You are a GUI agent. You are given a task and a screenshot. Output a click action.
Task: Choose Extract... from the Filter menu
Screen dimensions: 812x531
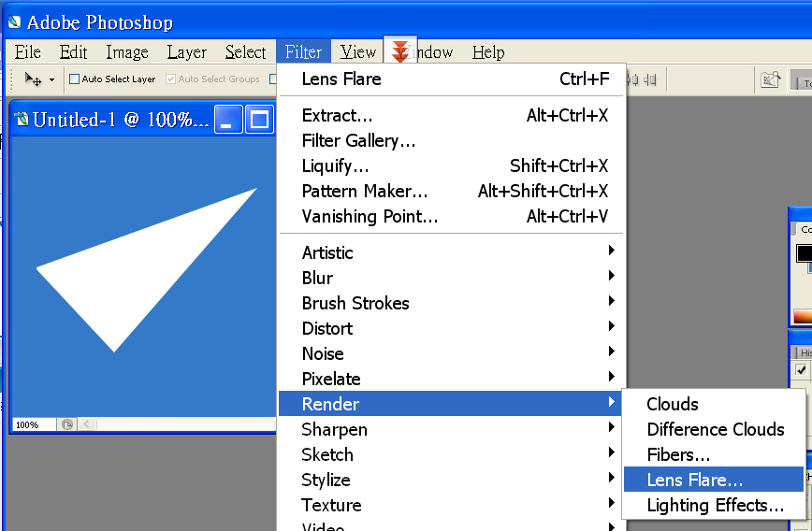pos(451,115)
